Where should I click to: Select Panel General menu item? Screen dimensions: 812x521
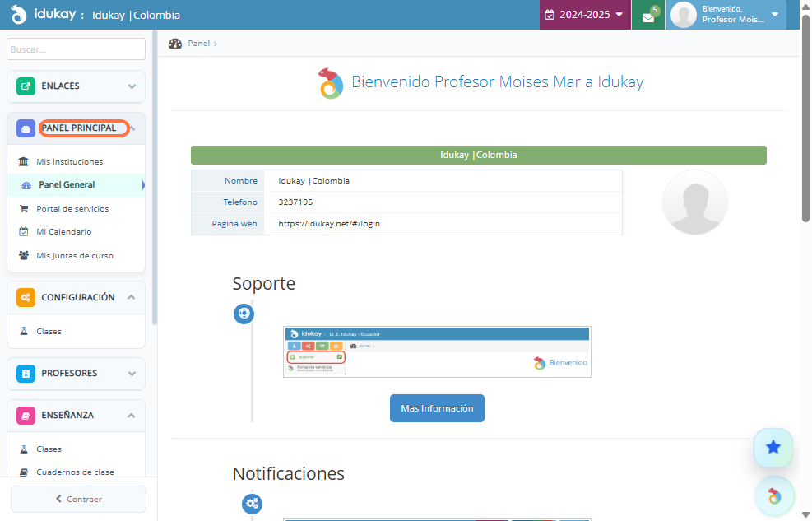(x=77, y=185)
